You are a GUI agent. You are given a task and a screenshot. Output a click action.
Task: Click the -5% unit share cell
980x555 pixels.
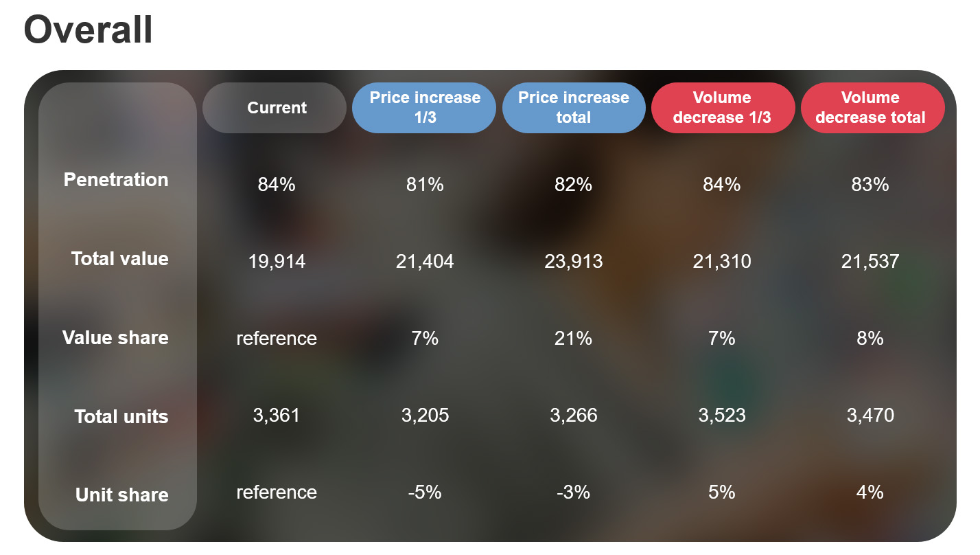(x=425, y=492)
